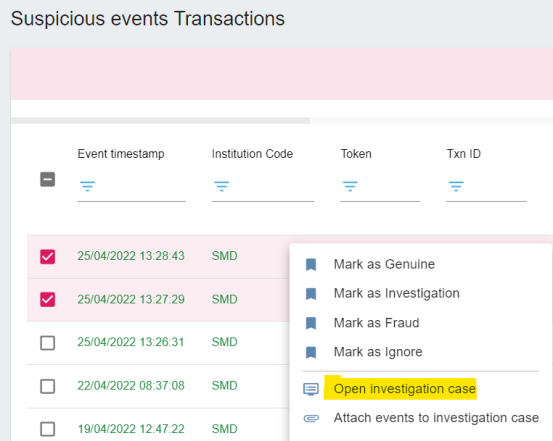
Task: Uncheck the 25/04/2022 13:28:43 row checkbox
Action: point(48,256)
